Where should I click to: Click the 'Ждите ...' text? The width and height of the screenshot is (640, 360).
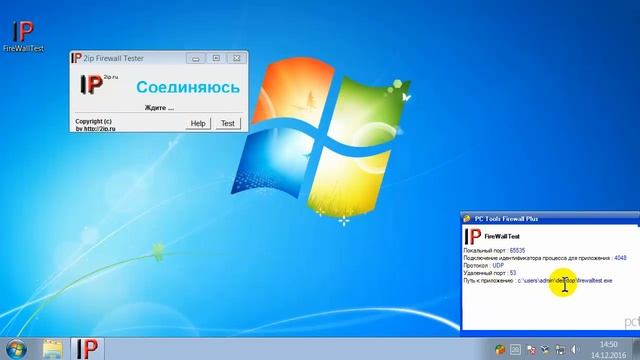[159, 108]
